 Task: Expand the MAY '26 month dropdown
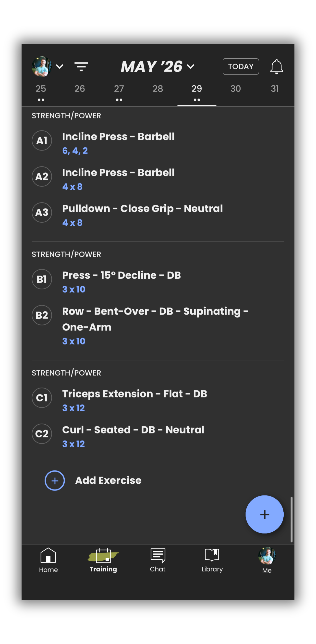158,66
